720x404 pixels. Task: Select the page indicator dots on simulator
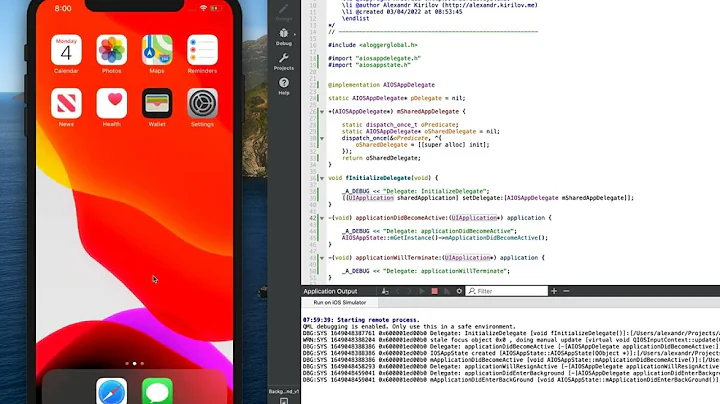coord(135,363)
